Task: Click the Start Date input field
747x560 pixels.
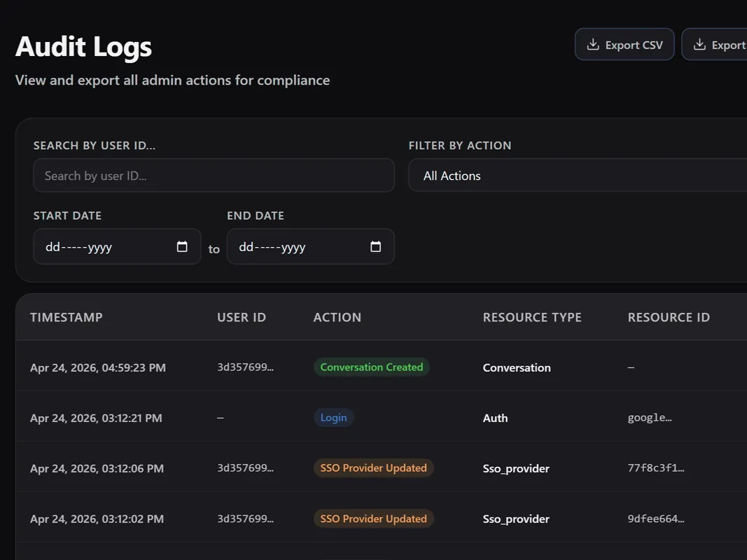Action: pyautogui.click(x=117, y=246)
